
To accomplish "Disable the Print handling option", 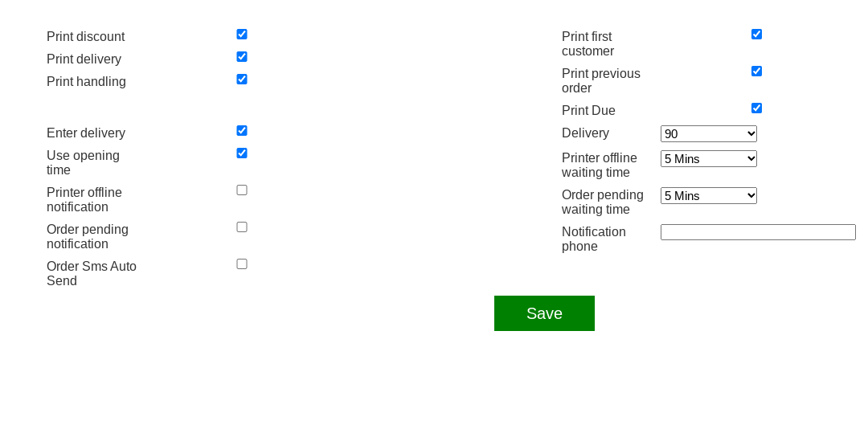I will (x=242, y=80).
